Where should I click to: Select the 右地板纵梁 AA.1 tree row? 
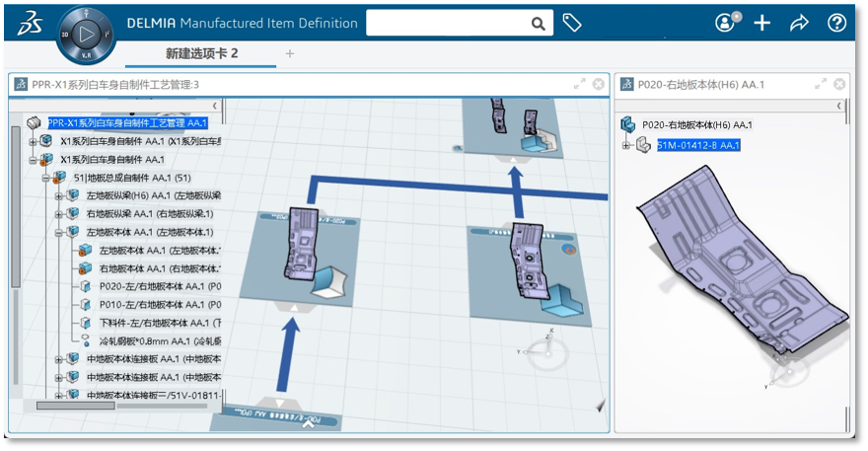(150, 214)
